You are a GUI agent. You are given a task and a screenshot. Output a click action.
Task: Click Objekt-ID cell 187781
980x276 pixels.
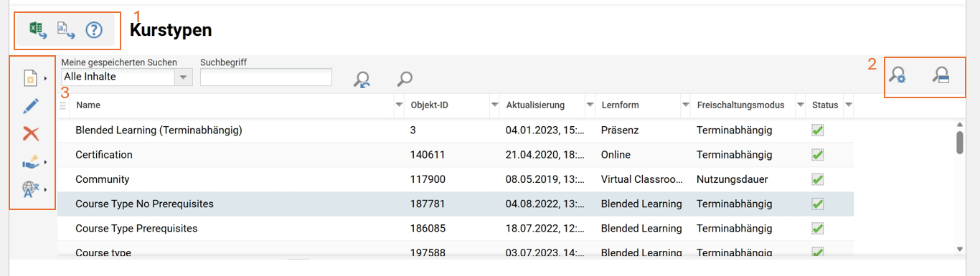(428, 204)
